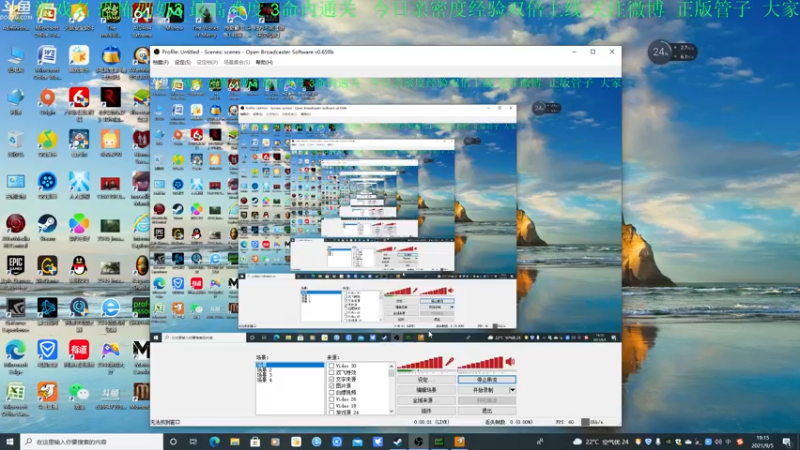Click the 编辑场景 edit scene button
800x450 pixels.
click(426, 390)
